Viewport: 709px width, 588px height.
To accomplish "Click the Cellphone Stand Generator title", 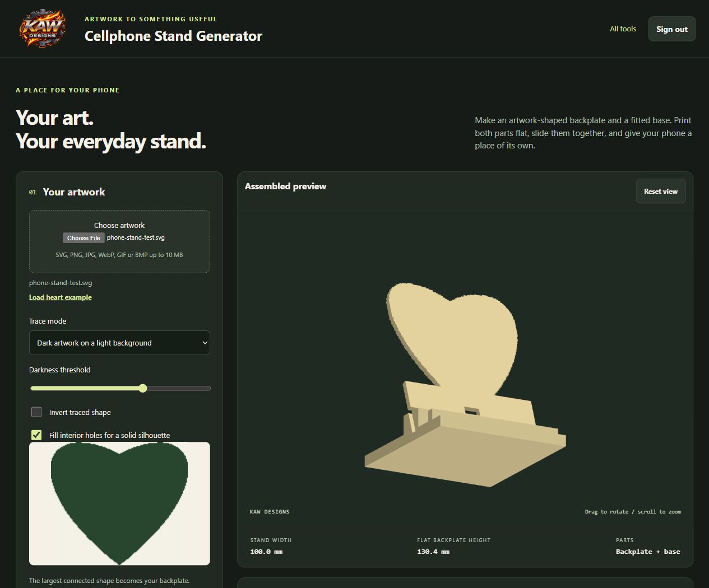I will point(173,36).
